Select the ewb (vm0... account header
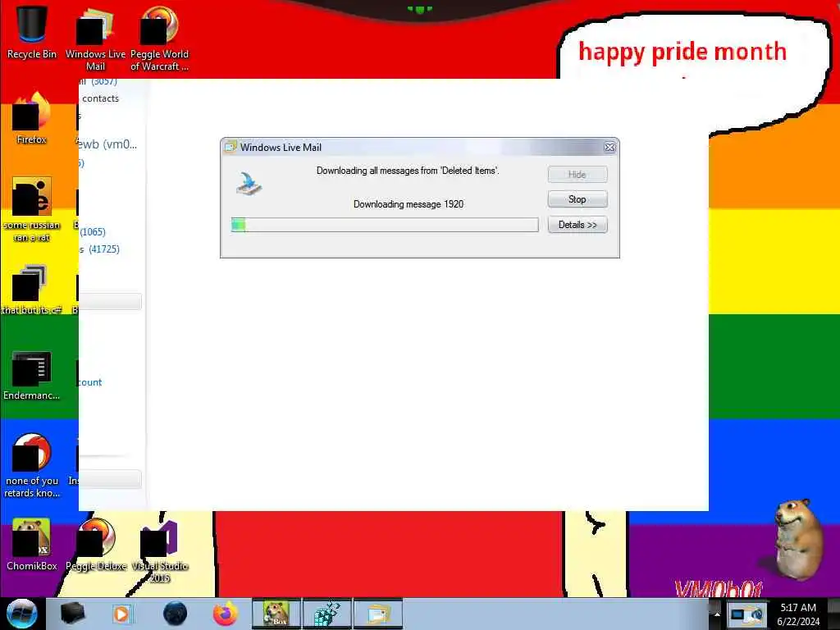The image size is (840, 630). 107,144
